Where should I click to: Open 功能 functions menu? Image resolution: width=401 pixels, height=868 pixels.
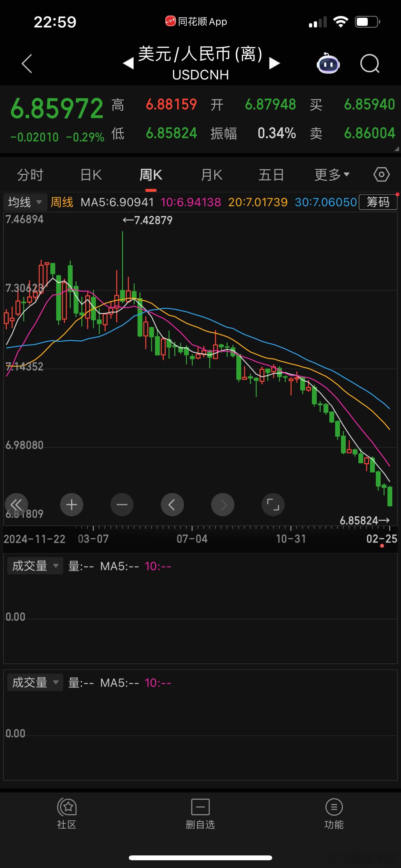tap(334, 813)
